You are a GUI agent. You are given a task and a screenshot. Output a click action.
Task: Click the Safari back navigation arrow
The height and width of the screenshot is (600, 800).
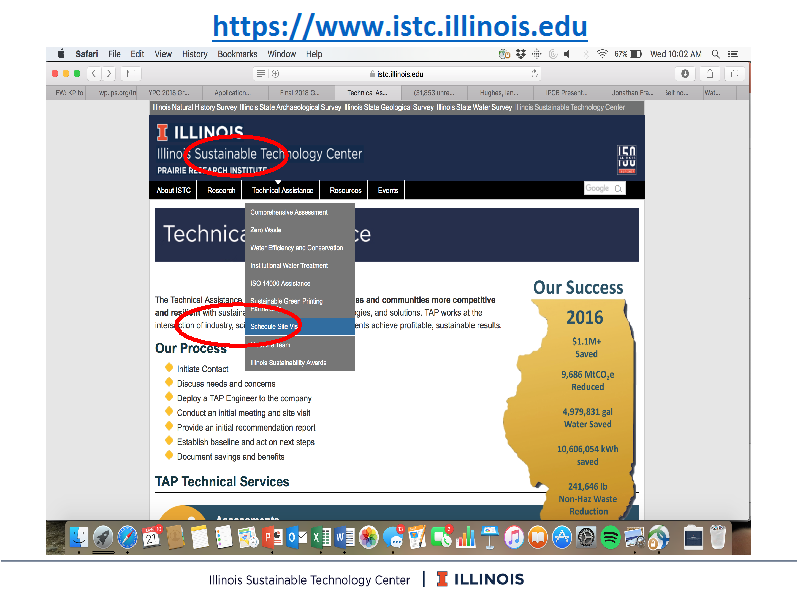pyautogui.click(x=94, y=74)
